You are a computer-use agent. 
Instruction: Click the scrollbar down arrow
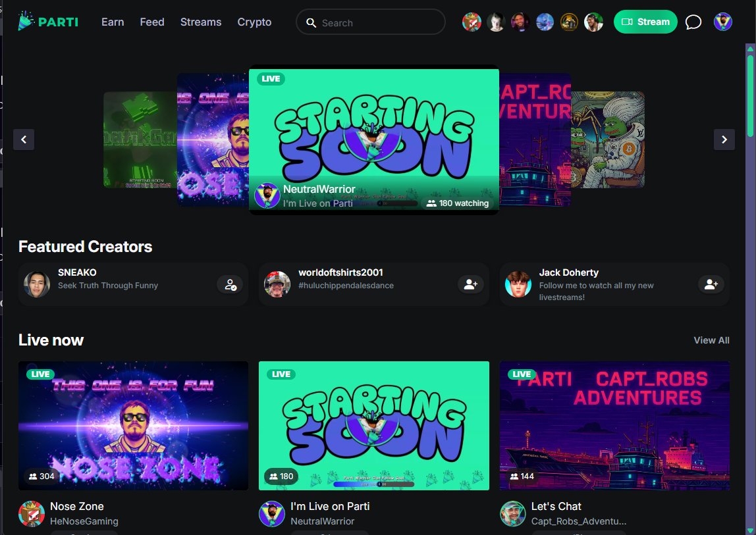751,530
